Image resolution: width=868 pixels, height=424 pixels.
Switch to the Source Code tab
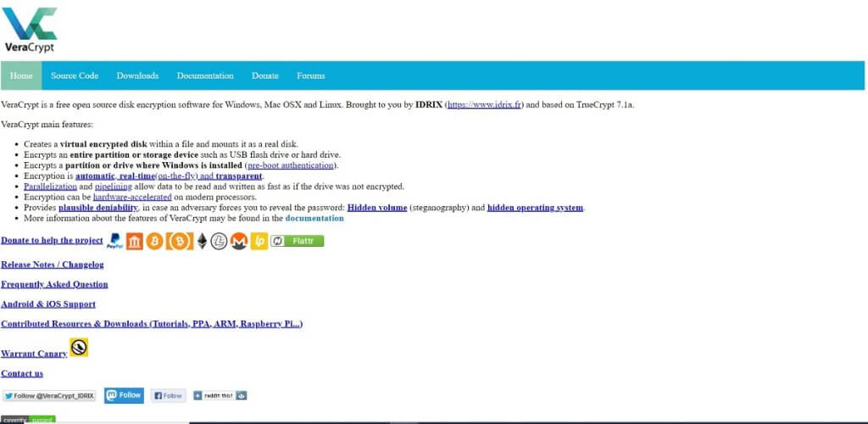(75, 75)
